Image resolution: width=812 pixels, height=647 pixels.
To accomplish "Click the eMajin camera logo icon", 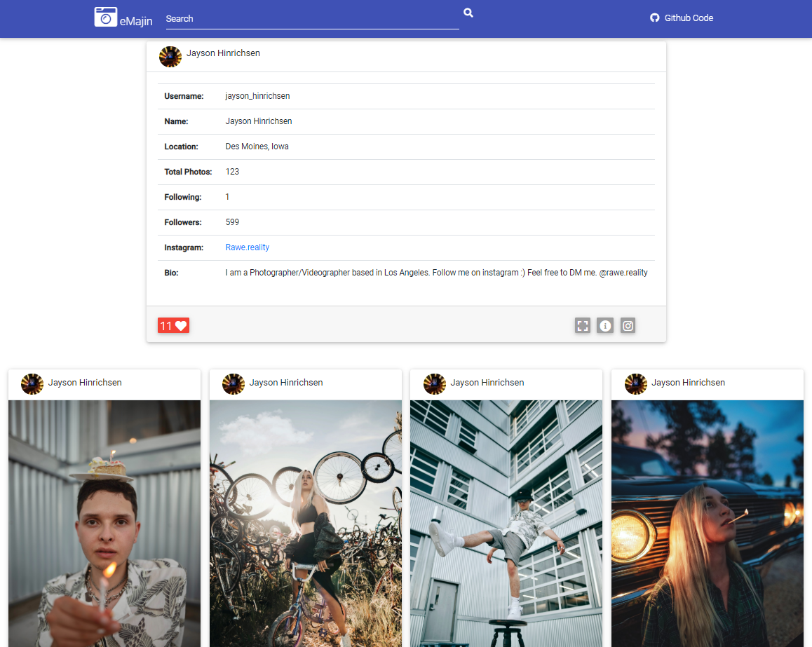I will (x=105, y=16).
